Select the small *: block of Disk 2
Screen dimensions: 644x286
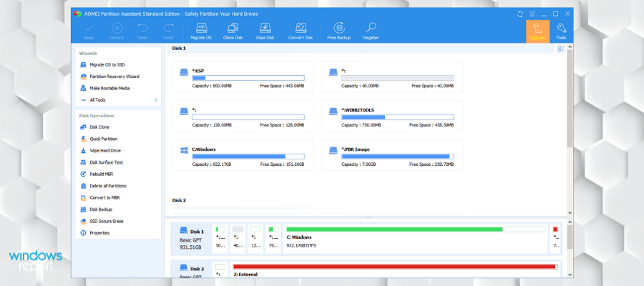click(x=220, y=270)
